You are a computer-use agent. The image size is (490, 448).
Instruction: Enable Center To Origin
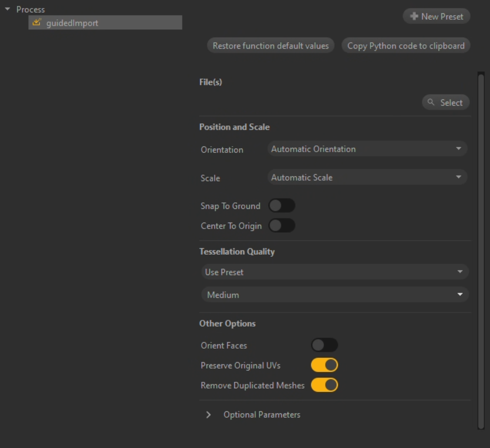[x=282, y=225]
